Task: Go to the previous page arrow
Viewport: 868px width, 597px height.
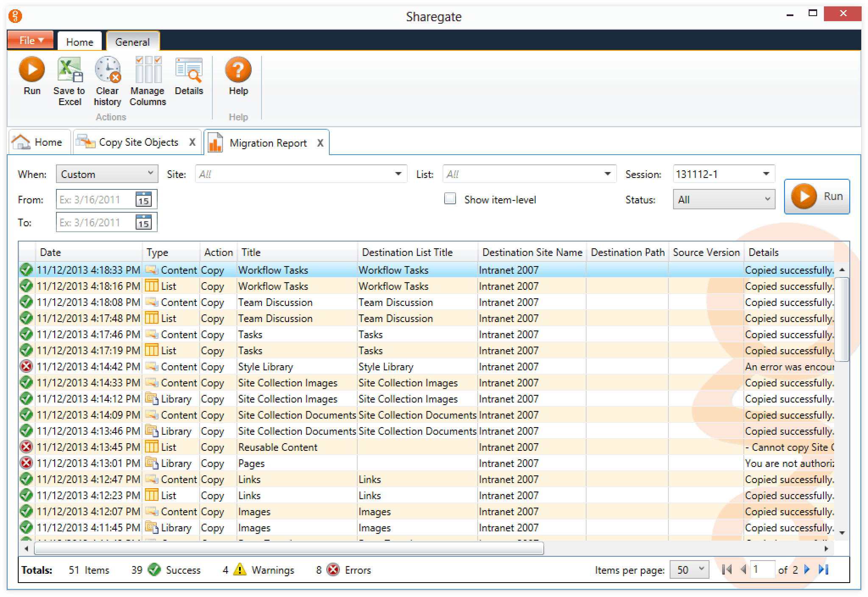Action: 743,569
